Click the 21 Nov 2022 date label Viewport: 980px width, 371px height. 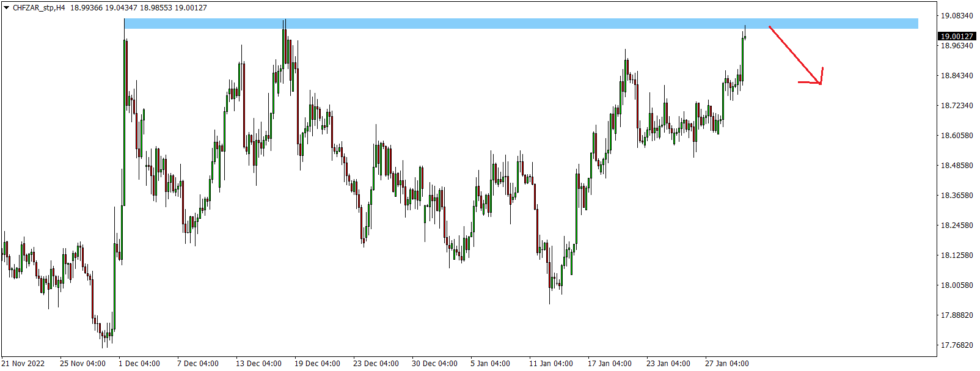[23, 364]
